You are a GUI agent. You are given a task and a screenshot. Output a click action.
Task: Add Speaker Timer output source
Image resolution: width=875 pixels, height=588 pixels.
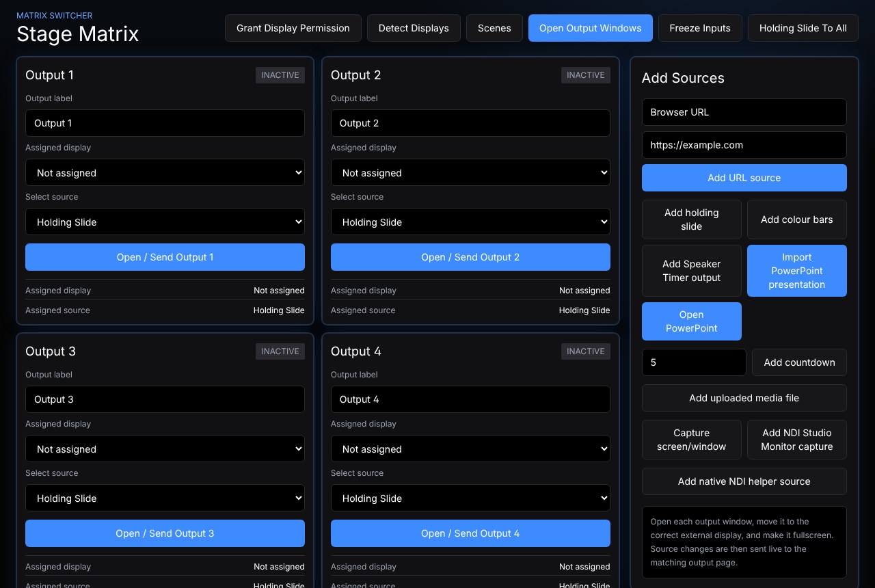pos(692,271)
